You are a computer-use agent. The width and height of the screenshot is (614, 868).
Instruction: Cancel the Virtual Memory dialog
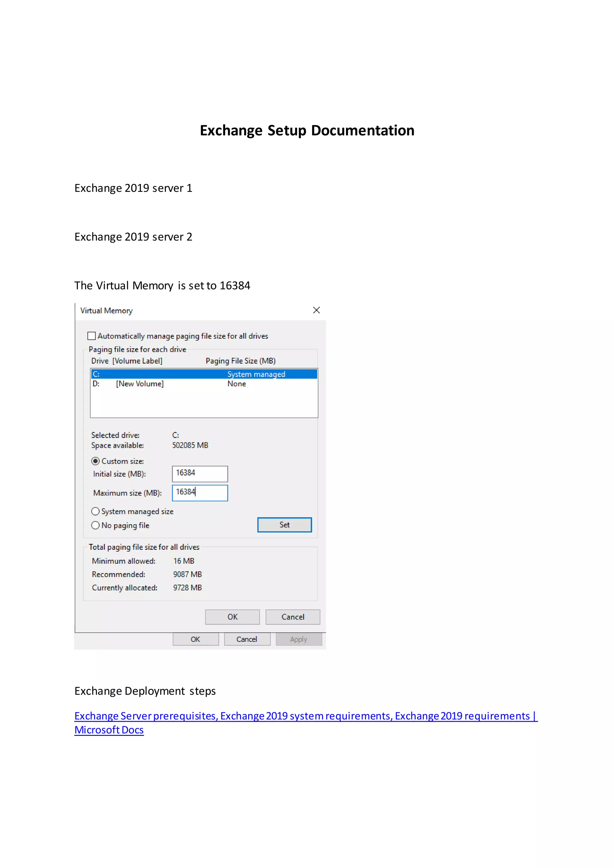coord(293,617)
